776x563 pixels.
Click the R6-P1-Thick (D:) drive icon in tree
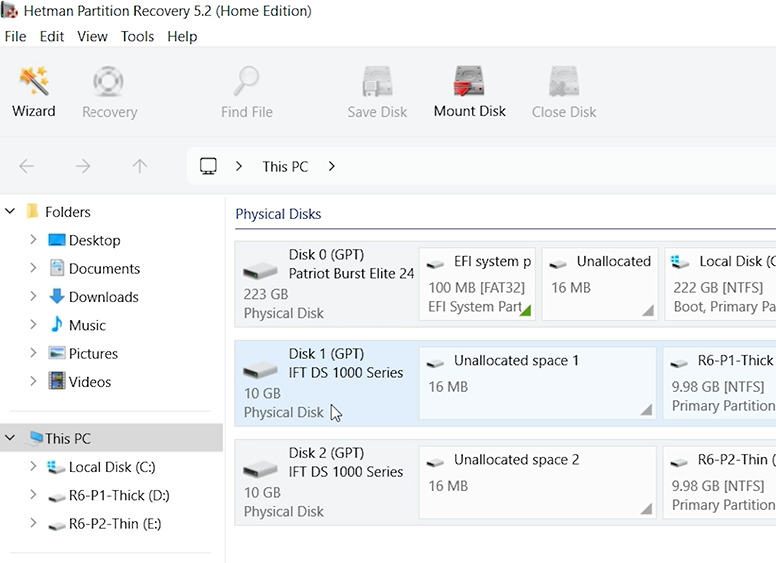[56, 497]
